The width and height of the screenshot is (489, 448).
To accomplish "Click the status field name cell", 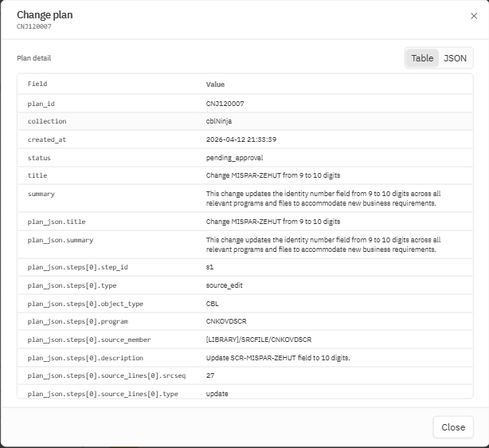I will pyautogui.click(x=39, y=158).
